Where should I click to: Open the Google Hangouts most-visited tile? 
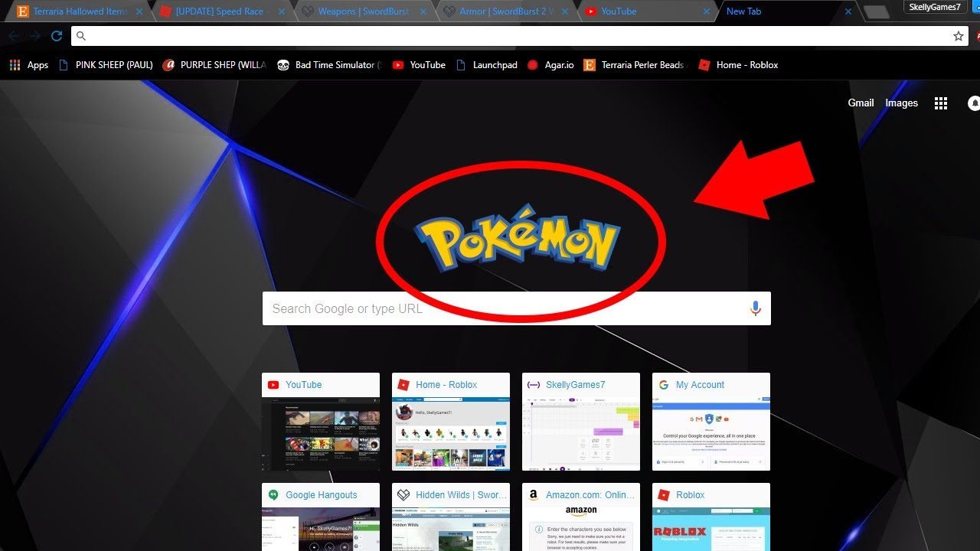[x=321, y=517]
